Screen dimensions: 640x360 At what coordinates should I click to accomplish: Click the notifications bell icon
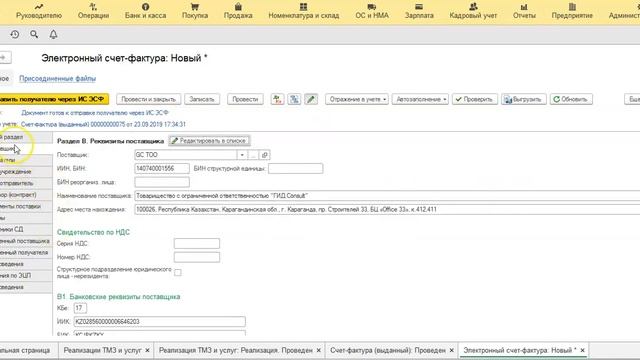(53, 35)
